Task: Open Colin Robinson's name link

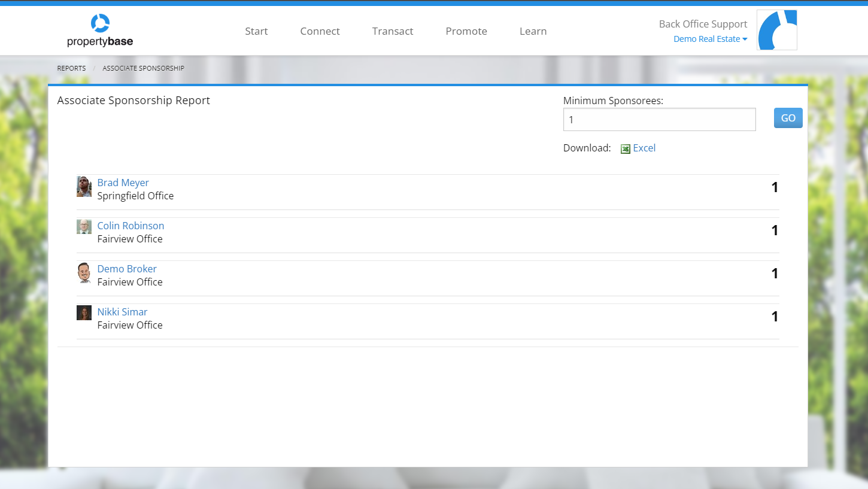Action: 130,226
